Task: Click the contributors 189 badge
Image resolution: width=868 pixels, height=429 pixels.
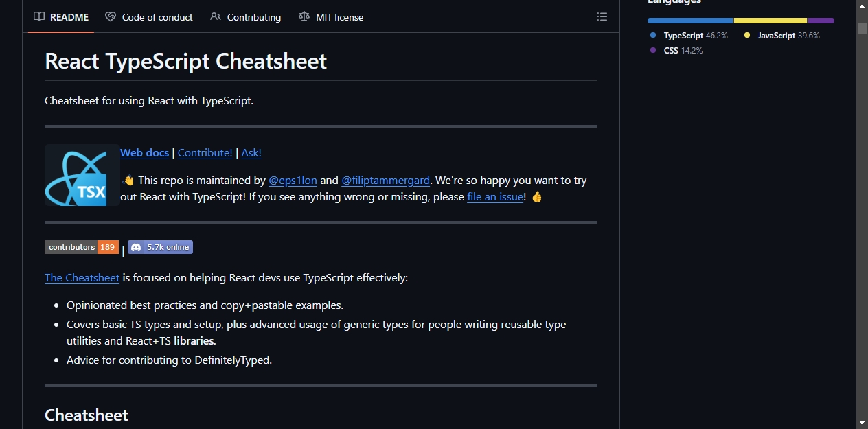Action: coord(82,247)
